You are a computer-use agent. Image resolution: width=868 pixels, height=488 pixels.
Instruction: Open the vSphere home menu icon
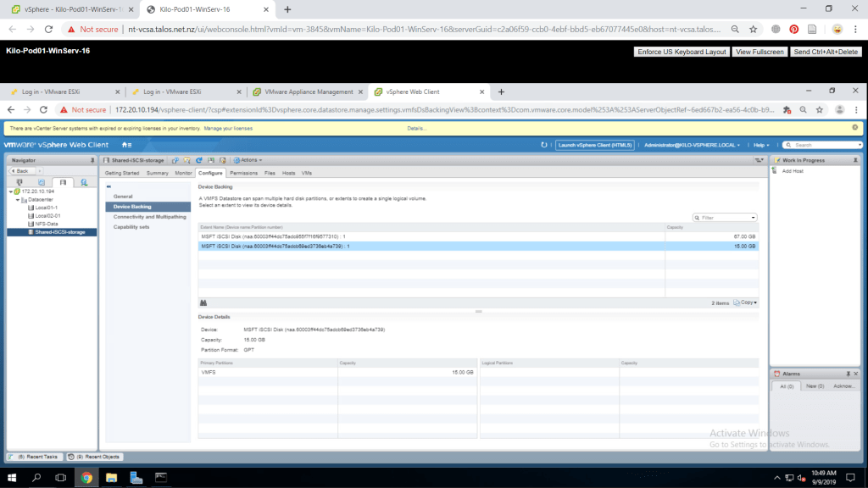tap(126, 145)
